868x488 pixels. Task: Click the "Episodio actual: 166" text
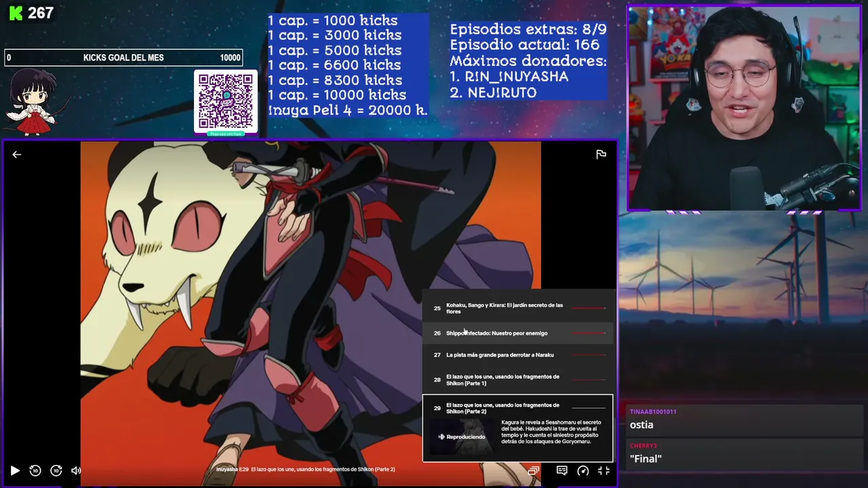[525, 45]
